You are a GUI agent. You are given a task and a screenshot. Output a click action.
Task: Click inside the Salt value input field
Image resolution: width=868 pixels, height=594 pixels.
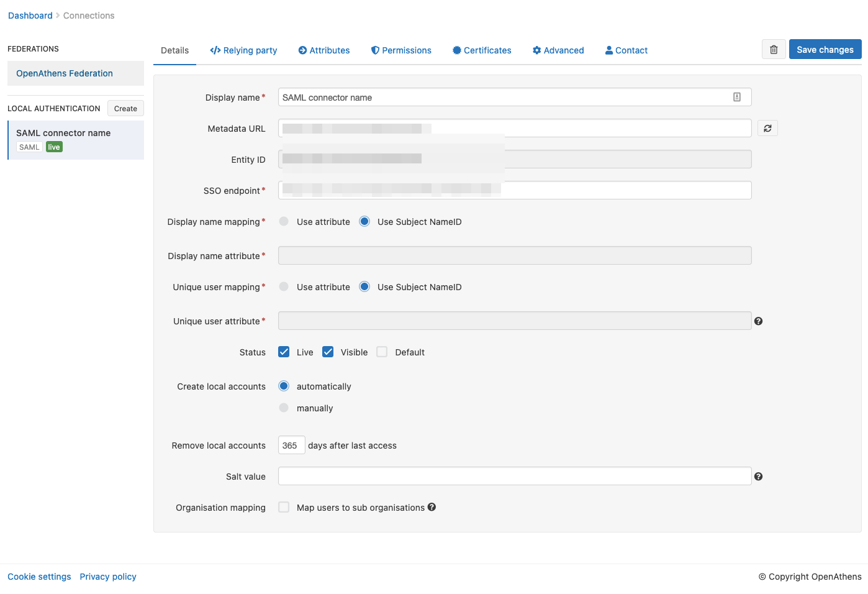514,476
